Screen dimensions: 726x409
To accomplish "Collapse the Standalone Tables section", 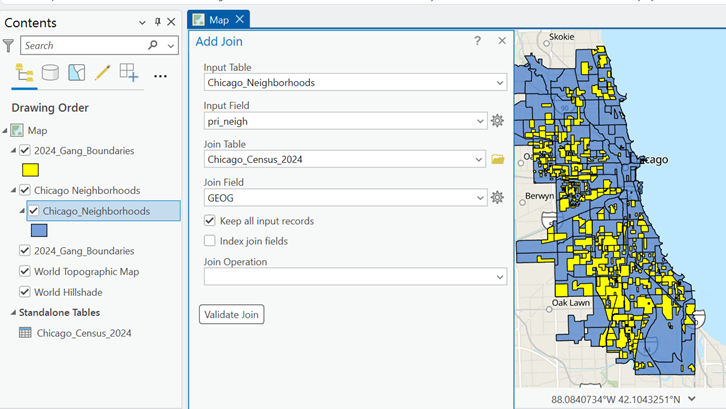I will point(14,313).
